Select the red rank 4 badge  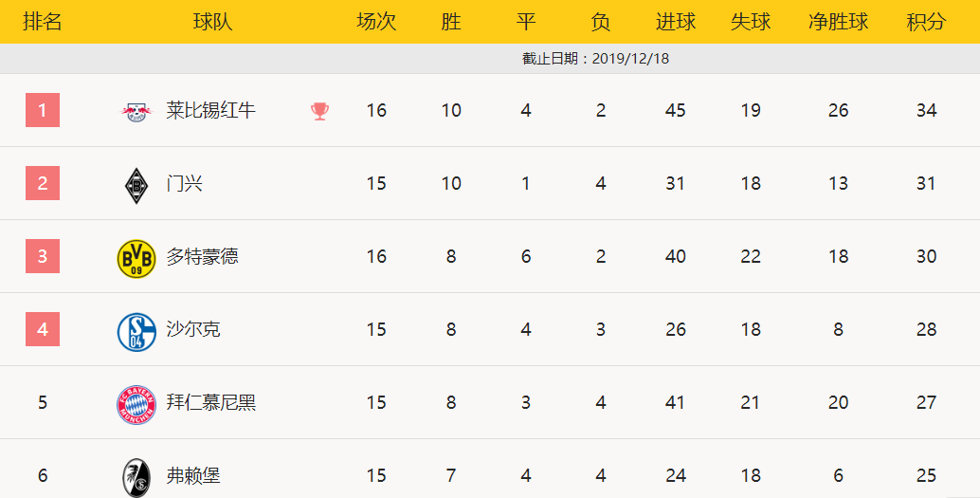tap(43, 329)
